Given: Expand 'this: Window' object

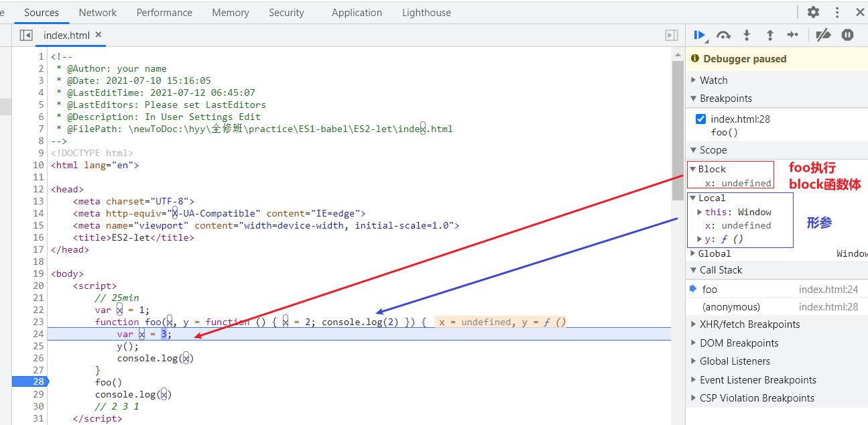Looking at the screenshot, I should point(700,213).
